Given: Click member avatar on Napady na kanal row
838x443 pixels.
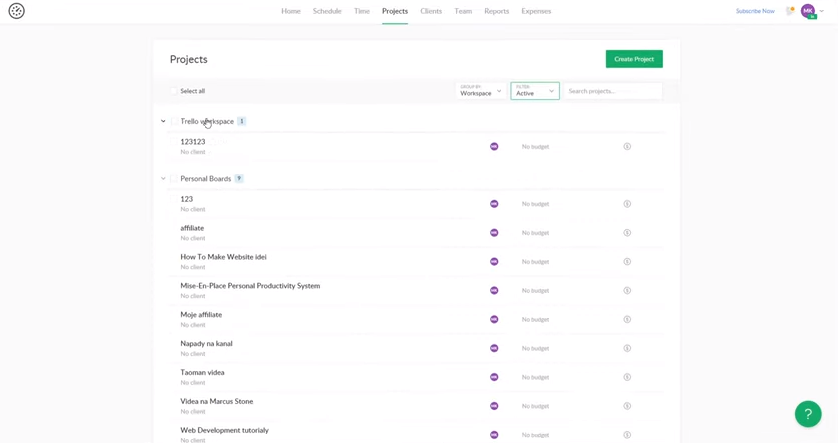Looking at the screenshot, I should pos(494,348).
